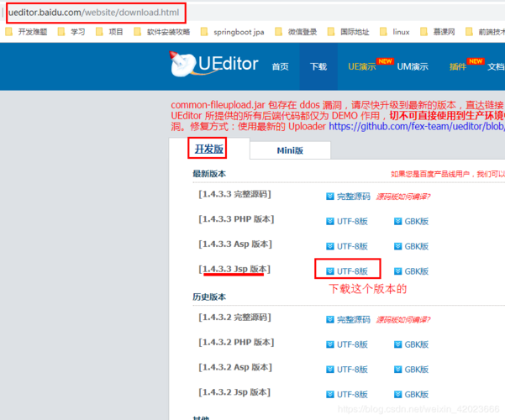
Task: Download 1.4.3.2 完整源码
Action: (x=353, y=319)
